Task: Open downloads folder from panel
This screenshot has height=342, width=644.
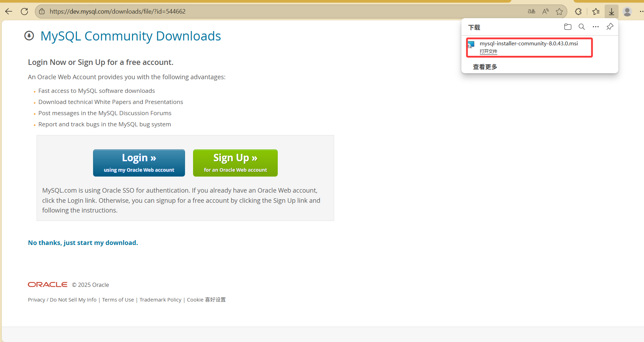Action: pyautogui.click(x=568, y=27)
